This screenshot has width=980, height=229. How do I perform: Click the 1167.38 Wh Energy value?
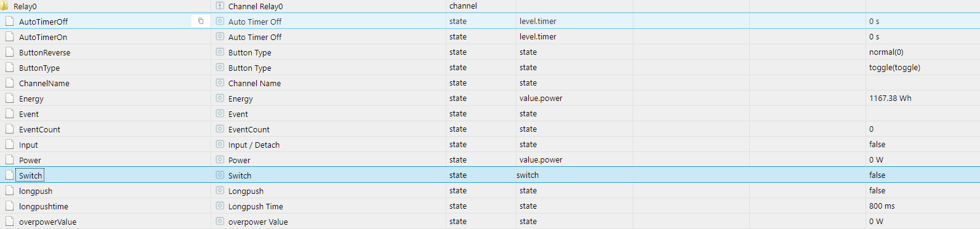[890, 98]
